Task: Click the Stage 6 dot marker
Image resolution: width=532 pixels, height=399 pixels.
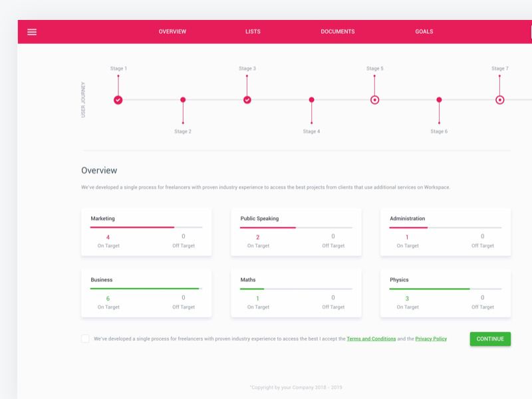Action: 439,100
